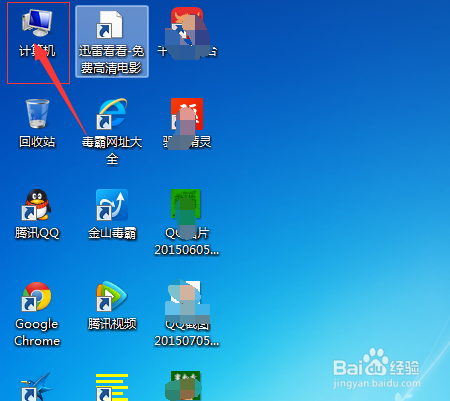Click the 毒霸网址大全 label text
450x401 pixels.
click(112, 150)
